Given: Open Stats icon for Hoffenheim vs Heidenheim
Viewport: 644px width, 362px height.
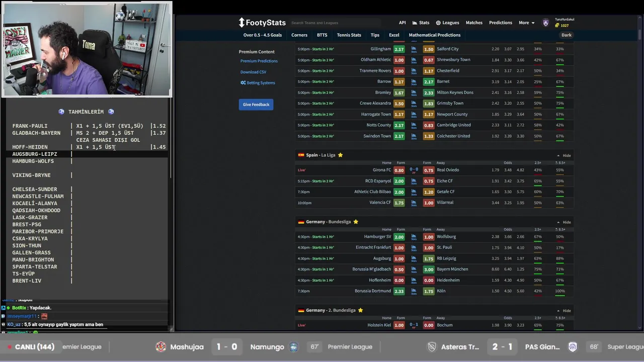Looking at the screenshot, I should 414,281.
